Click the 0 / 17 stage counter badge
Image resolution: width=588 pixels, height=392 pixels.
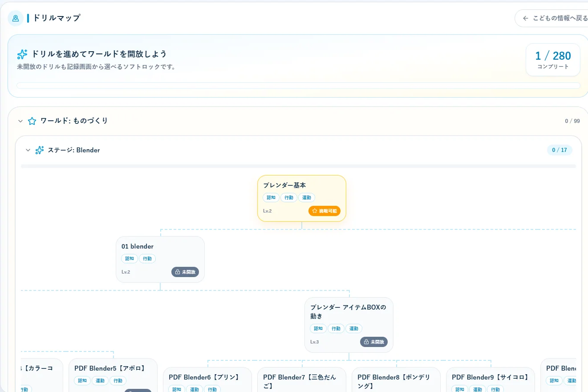(x=560, y=150)
